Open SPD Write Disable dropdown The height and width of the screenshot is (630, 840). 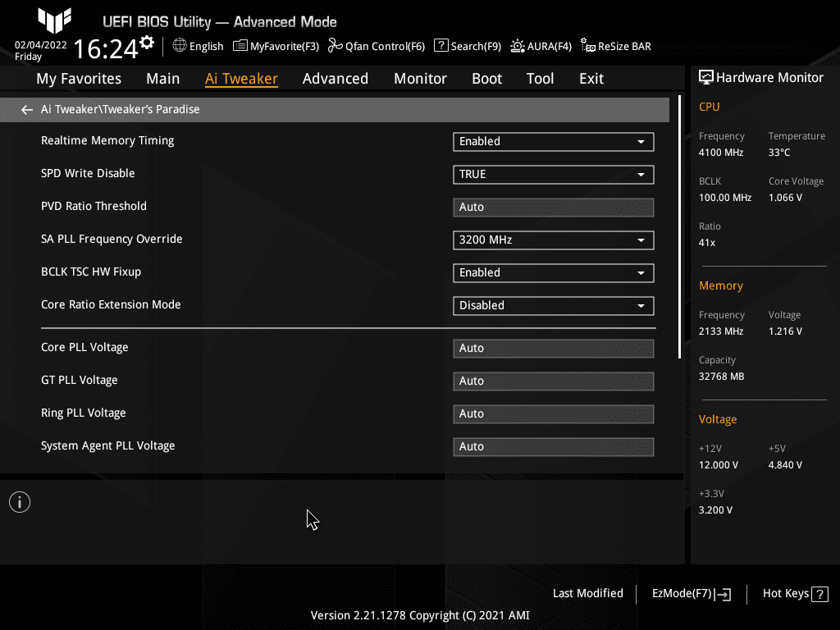pyautogui.click(x=554, y=175)
